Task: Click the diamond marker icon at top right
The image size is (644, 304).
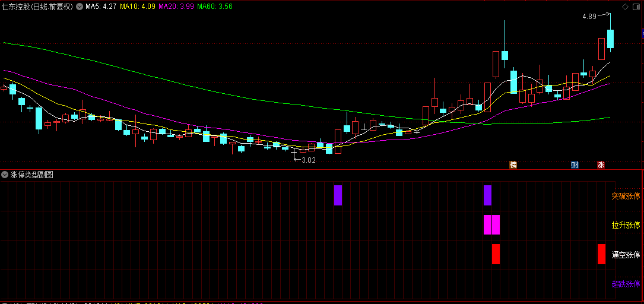Action: [x=625, y=7]
